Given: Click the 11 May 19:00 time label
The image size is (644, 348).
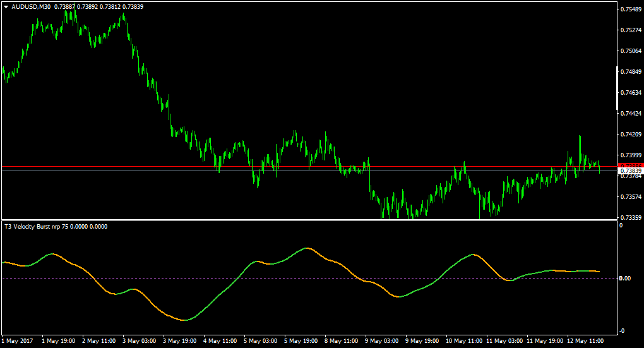Looking at the screenshot, I should pyautogui.click(x=545, y=340).
